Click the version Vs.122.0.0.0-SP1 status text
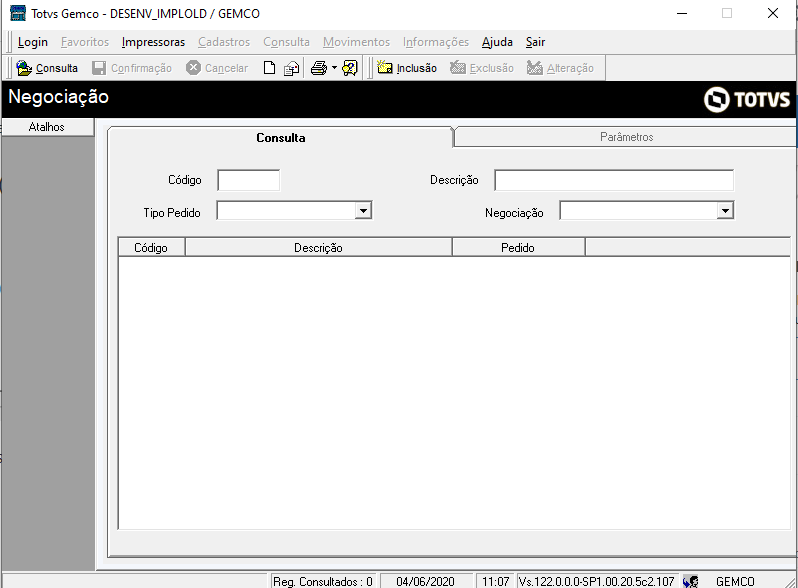 [x=596, y=581]
